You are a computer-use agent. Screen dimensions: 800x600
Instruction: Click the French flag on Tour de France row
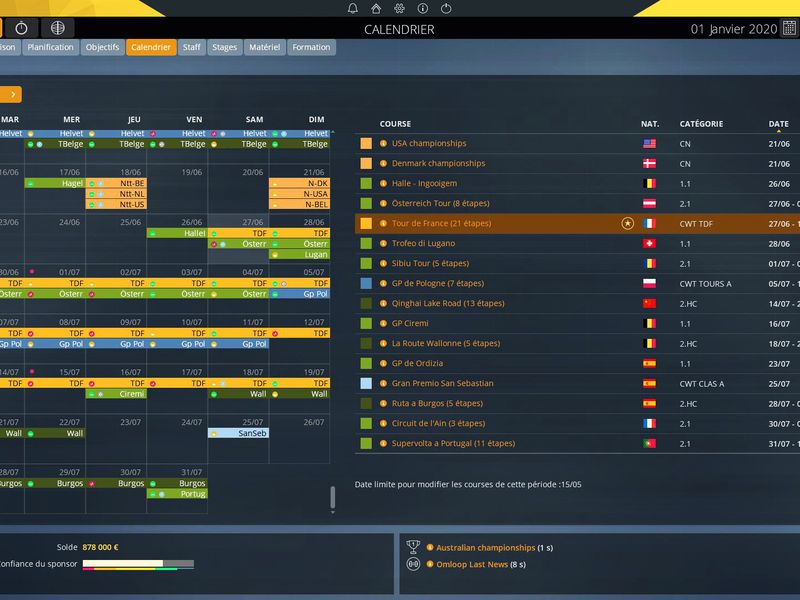(x=649, y=223)
